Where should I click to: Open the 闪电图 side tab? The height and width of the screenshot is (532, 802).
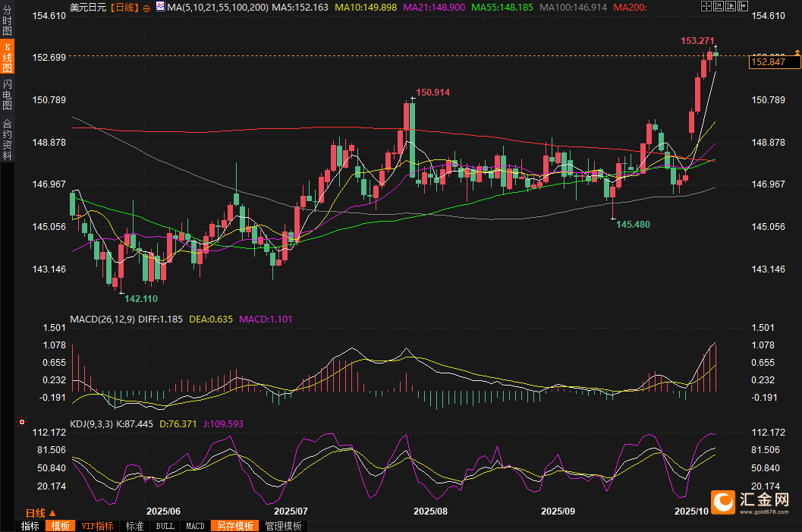[x=7, y=94]
